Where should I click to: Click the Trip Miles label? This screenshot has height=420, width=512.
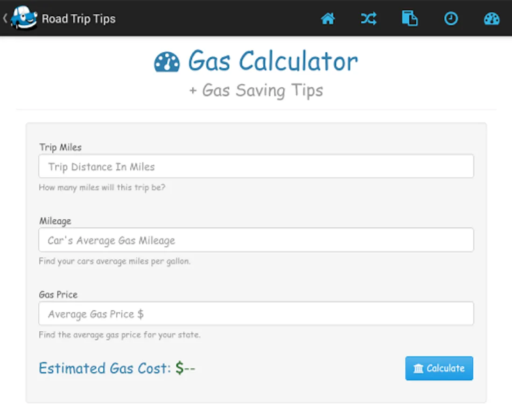point(60,147)
